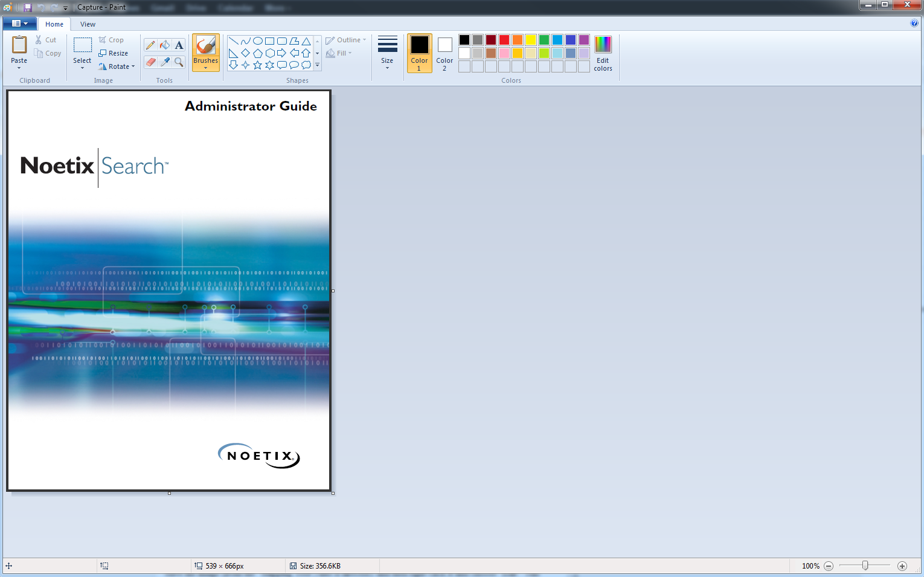Click the Select rectangle icon
Screen dimensions: 924x577
click(82, 45)
